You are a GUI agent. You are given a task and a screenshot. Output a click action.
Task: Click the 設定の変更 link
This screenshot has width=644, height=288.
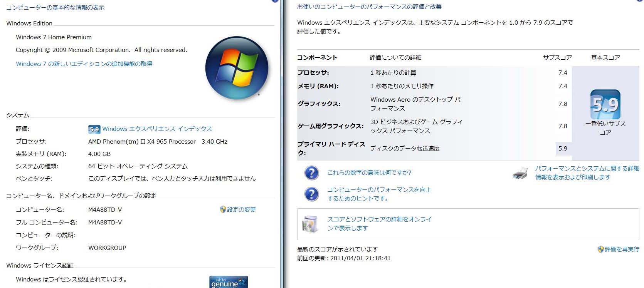(x=241, y=209)
